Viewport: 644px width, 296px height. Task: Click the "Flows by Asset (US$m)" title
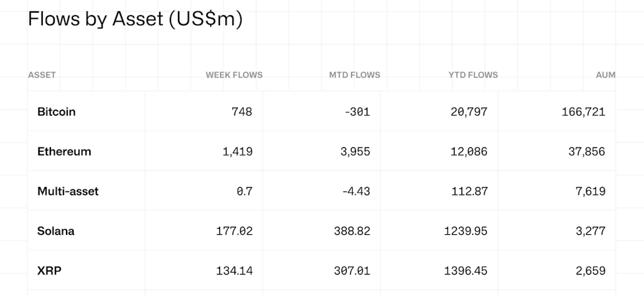[135, 19]
